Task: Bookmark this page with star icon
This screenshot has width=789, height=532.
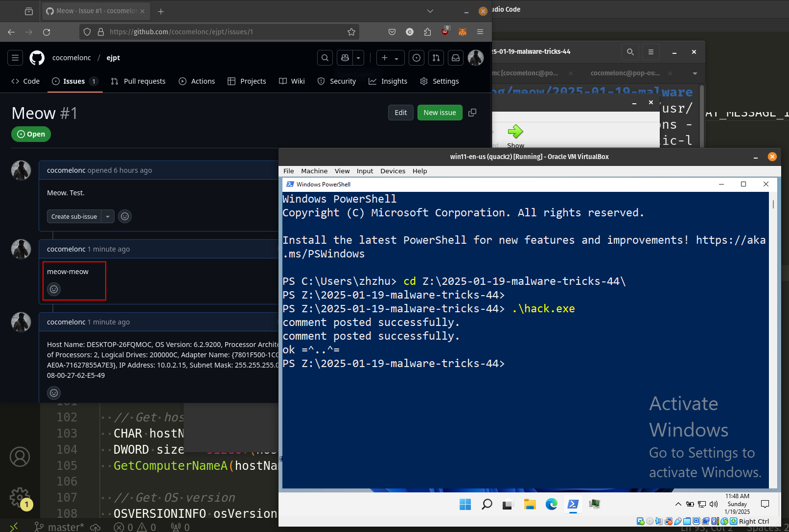Action: pos(351,32)
